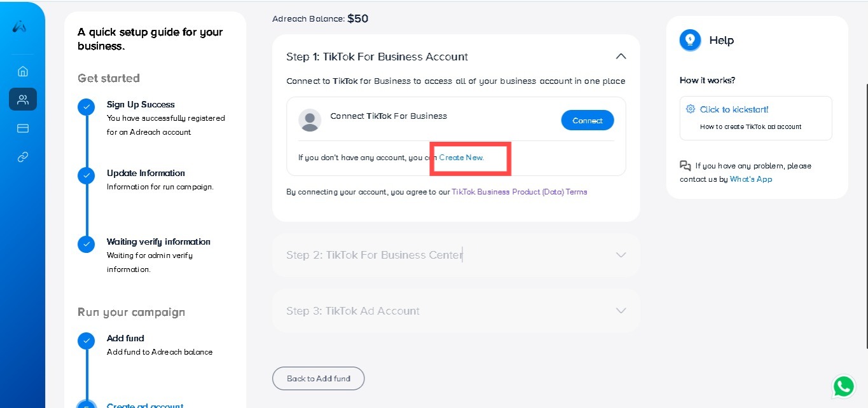Click the Sign Up Success checkmark
This screenshot has width=868, height=408.
click(86, 107)
